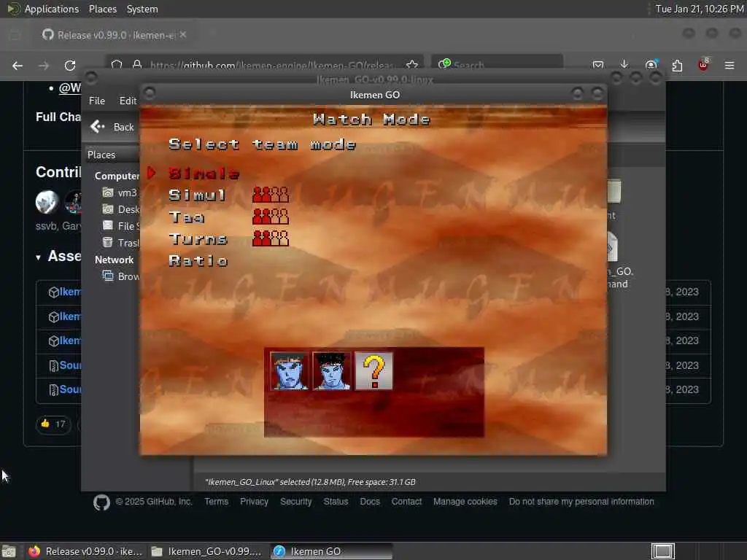The width and height of the screenshot is (747, 560).
Task: Open Privacy footer link
Action: 254,502
